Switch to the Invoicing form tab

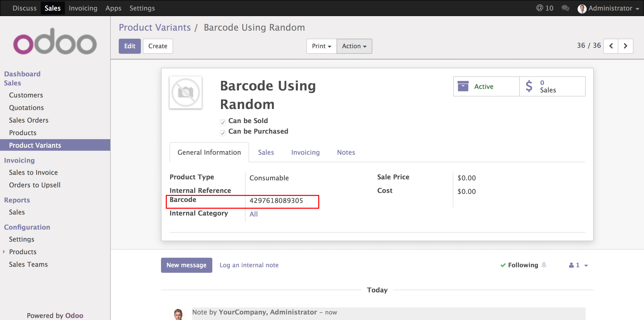pos(305,152)
